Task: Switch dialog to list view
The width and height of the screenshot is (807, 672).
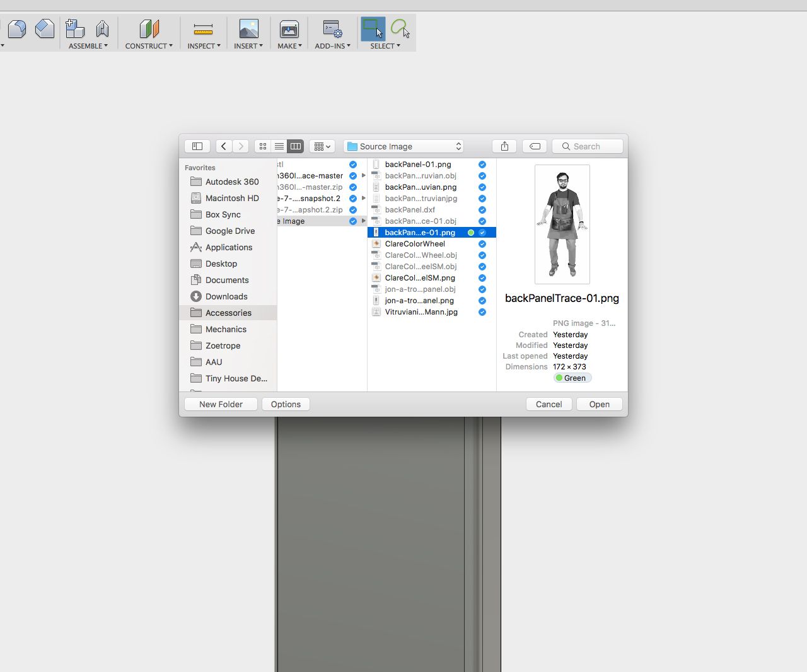Action: click(x=279, y=146)
